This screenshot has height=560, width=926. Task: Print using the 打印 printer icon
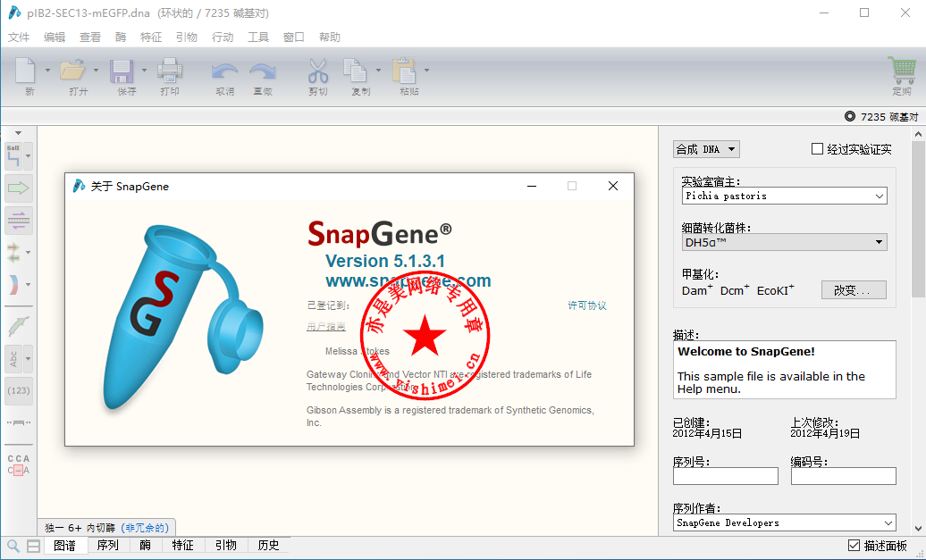(170, 71)
